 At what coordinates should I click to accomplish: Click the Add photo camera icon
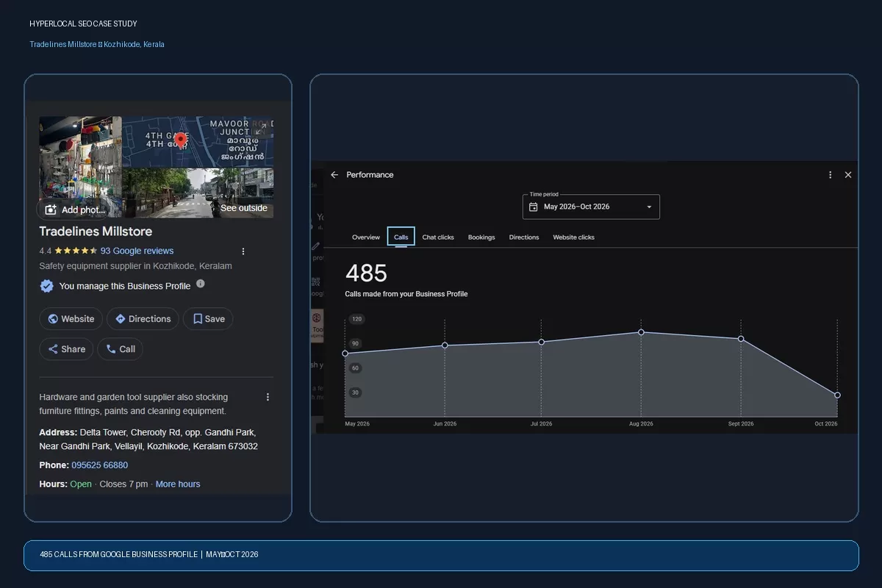point(51,209)
